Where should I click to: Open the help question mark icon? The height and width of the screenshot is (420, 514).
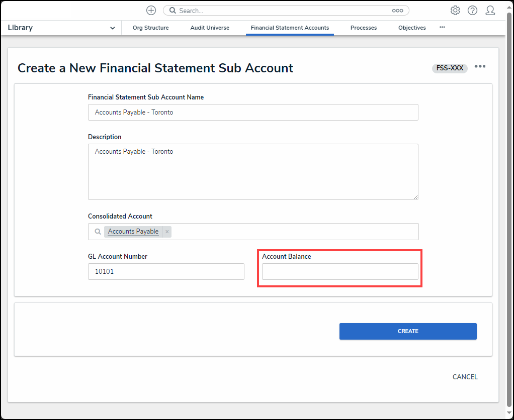(472, 11)
